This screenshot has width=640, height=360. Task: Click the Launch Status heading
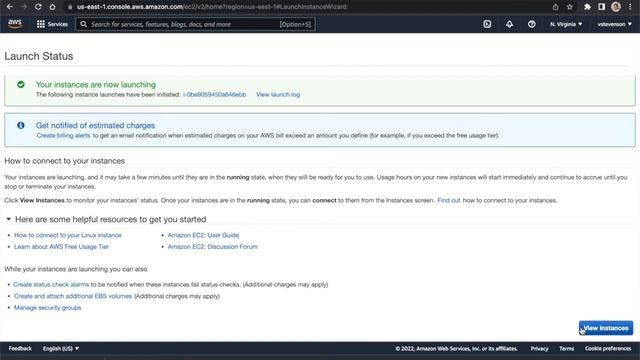click(x=39, y=56)
